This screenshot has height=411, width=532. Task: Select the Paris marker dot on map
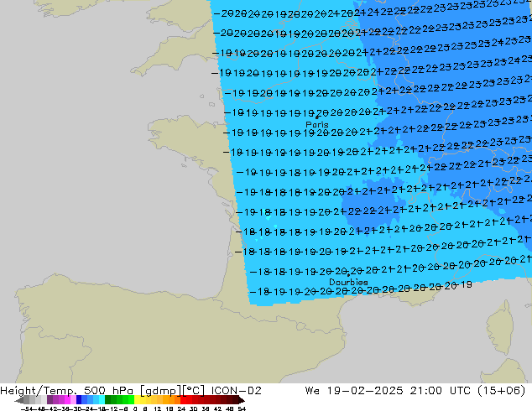317,117
